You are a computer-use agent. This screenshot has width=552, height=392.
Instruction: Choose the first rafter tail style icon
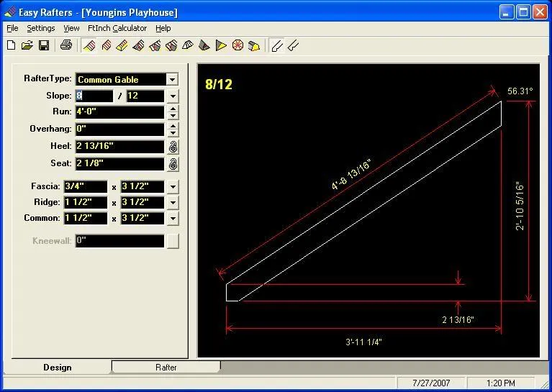[x=277, y=45]
